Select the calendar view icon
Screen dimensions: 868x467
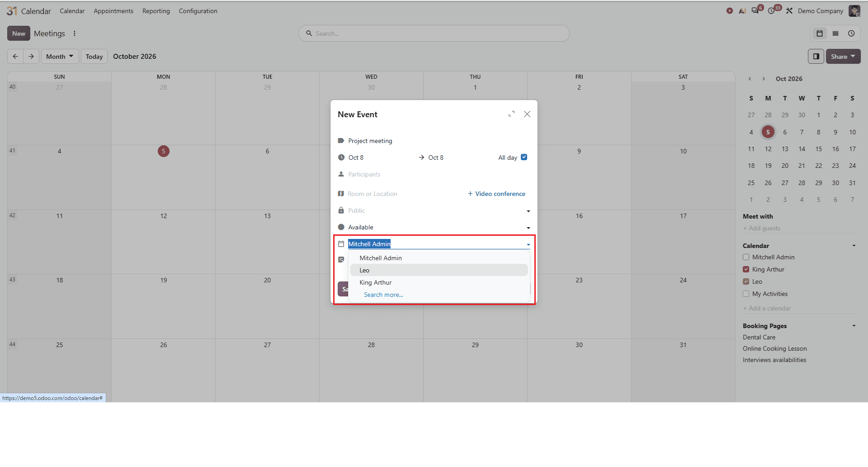(x=819, y=33)
